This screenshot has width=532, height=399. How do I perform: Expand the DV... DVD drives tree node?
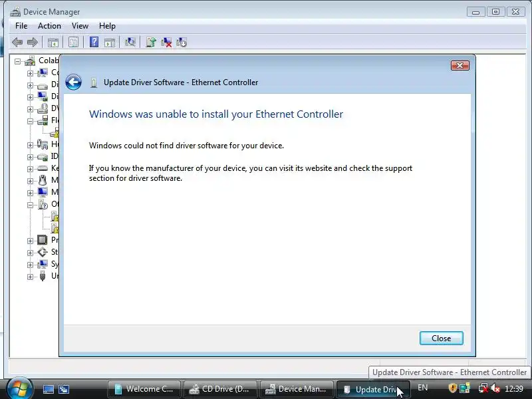pyautogui.click(x=30, y=109)
